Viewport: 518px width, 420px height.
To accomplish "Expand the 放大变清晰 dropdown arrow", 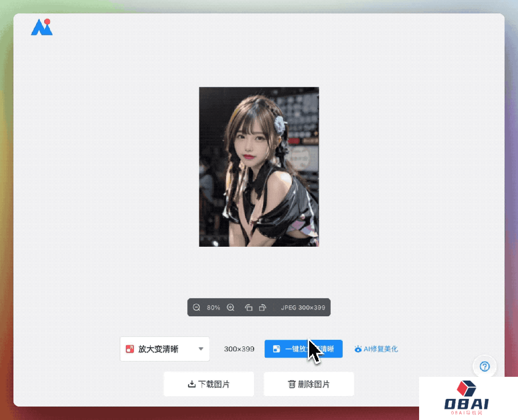I will [201, 349].
